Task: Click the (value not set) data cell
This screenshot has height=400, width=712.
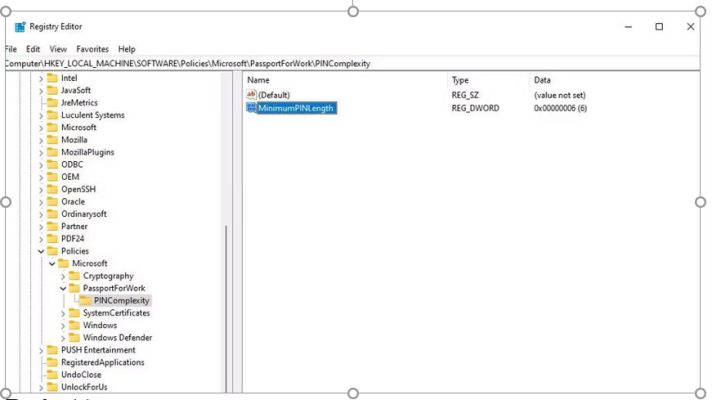Action: click(x=559, y=95)
